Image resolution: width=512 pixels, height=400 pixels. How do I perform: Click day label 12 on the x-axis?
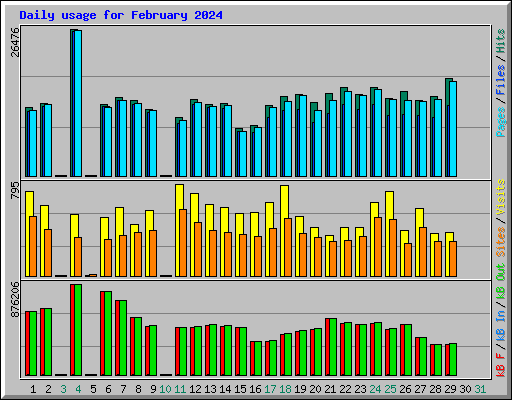tap(195, 389)
